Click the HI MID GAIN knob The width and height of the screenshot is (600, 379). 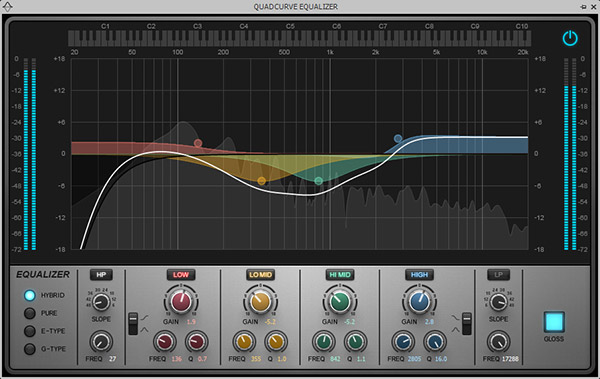pyautogui.click(x=340, y=301)
